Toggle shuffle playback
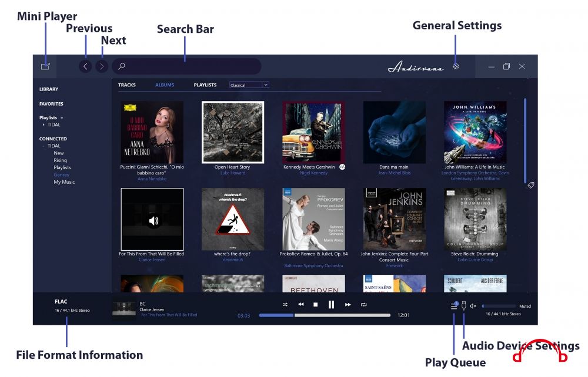This screenshot has height=377, width=588. 285,304
